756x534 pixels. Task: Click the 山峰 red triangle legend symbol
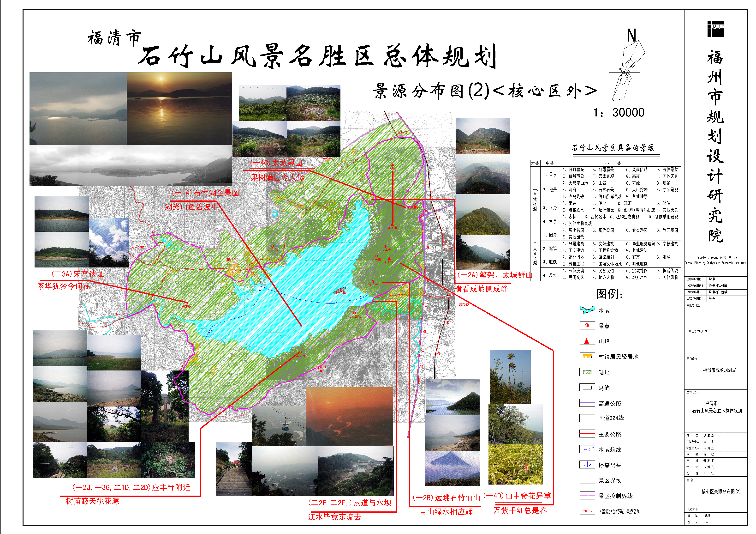click(x=587, y=341)
